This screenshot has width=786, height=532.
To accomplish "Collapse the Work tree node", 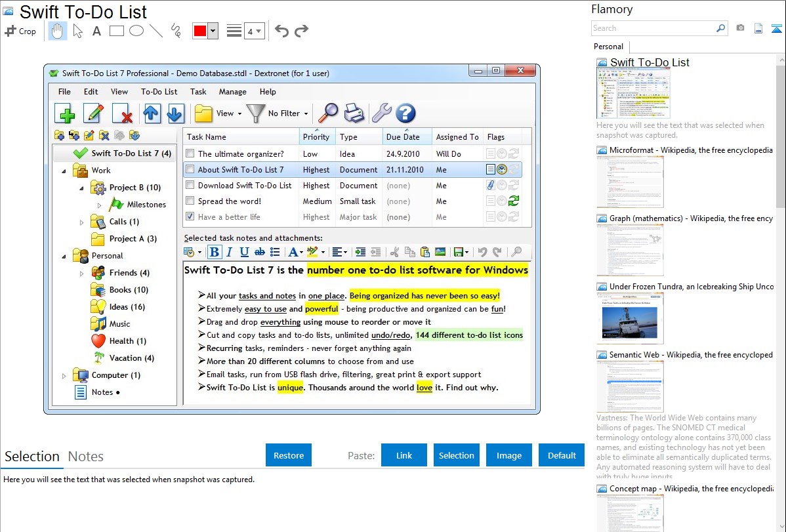I will pyautogui.click(x=64, y=171).
